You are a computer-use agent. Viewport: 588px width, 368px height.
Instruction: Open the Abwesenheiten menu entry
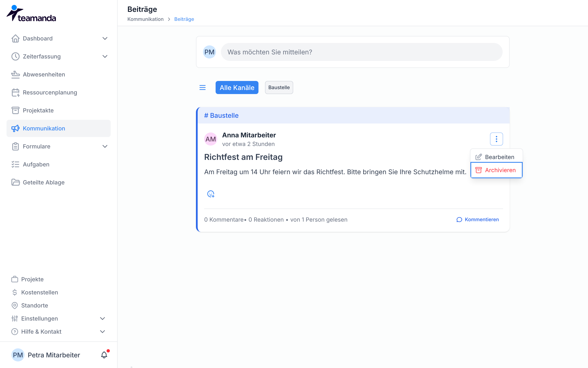tap(59, 74)
